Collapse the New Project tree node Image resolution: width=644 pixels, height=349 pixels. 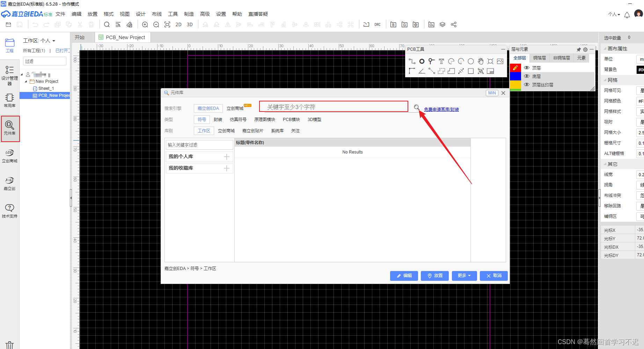pos(26,81)
